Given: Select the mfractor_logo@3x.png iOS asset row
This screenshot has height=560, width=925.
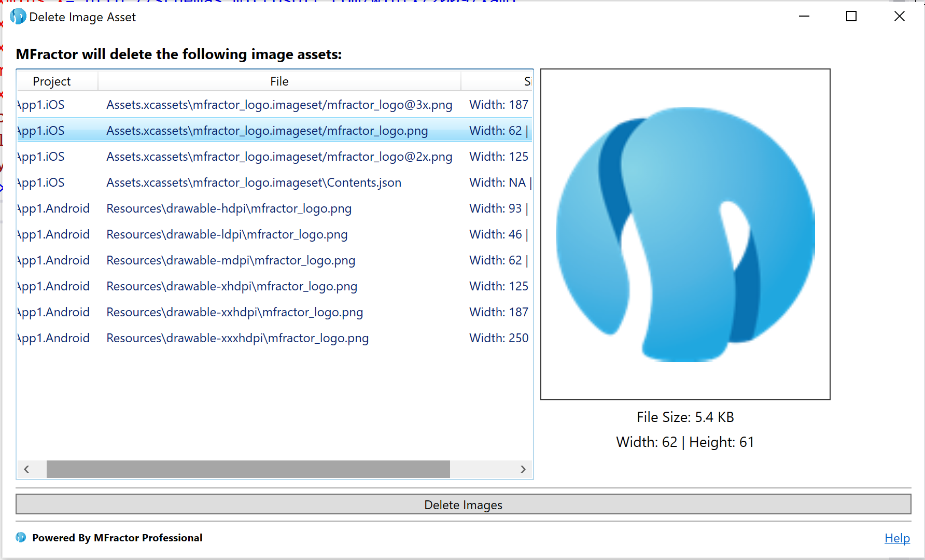Looking at the screenshot, I should [275, 105].
